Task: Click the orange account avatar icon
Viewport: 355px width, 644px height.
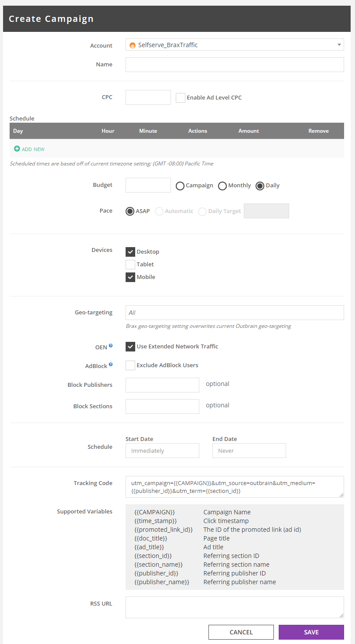Action: tap(133, 45)
